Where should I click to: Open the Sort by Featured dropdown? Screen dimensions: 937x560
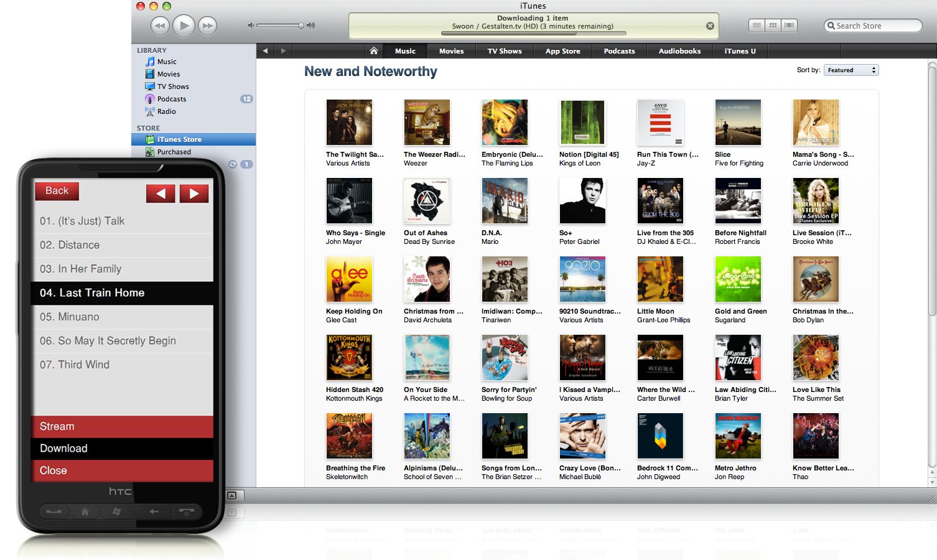point(851,70)
